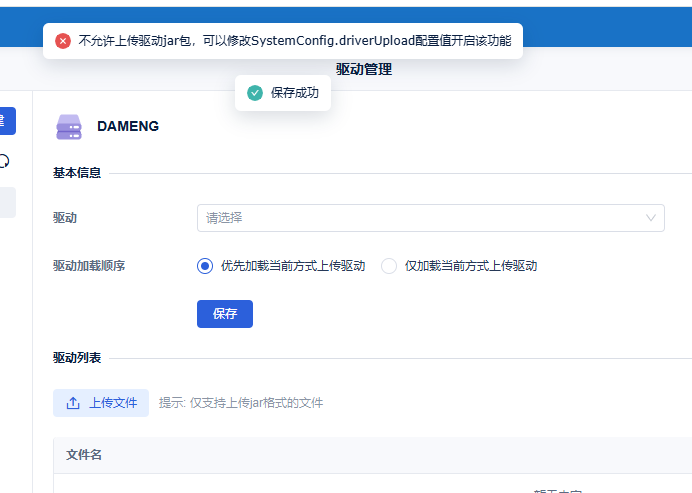Click the DAMENG title text
692x493 pixels.
click(x=128, y=126)
